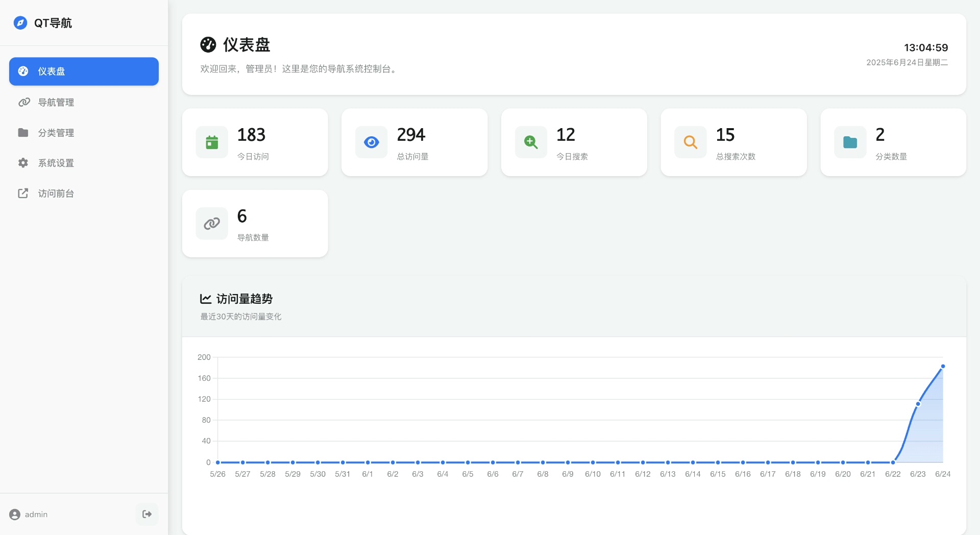This screenshot has width=980, height=535.
Task: Click the chain link icon for 导航数量
Action: (x=212, y=224)
